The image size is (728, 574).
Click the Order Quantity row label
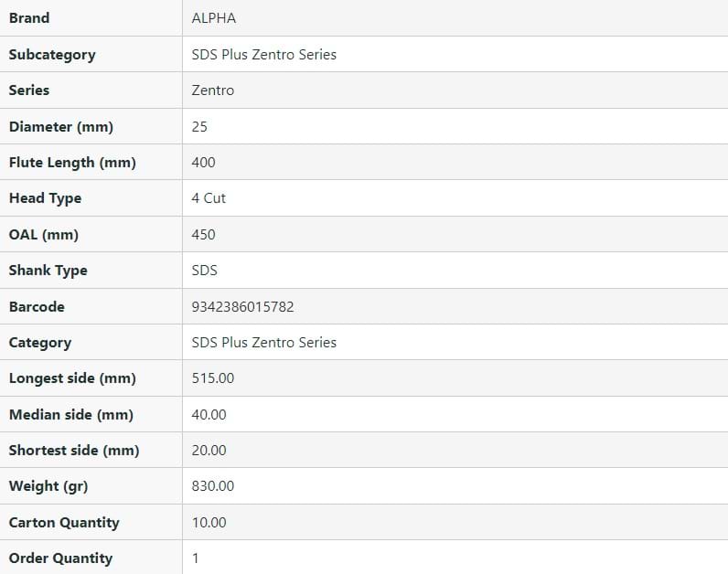60,558
